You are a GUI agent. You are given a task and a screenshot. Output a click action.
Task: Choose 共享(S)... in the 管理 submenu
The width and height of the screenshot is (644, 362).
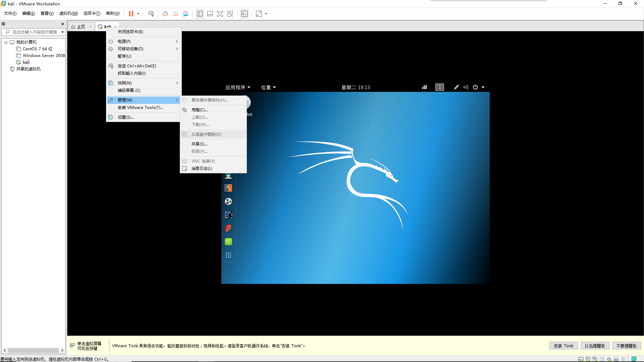coord(213,144)
